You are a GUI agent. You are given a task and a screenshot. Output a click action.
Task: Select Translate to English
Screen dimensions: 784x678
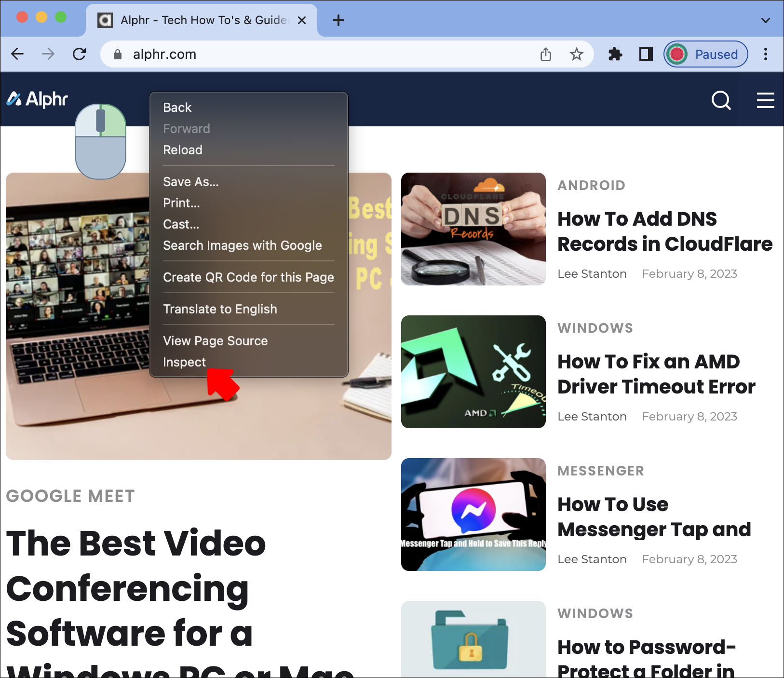point(249,309)
